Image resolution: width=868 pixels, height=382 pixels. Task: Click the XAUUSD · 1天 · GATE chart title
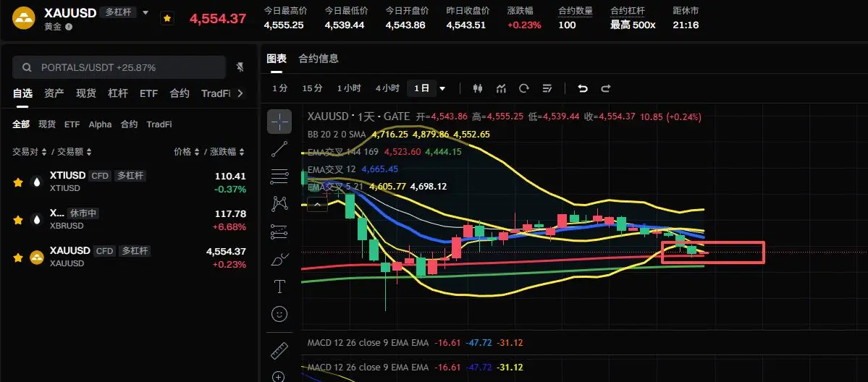[359, 116]
